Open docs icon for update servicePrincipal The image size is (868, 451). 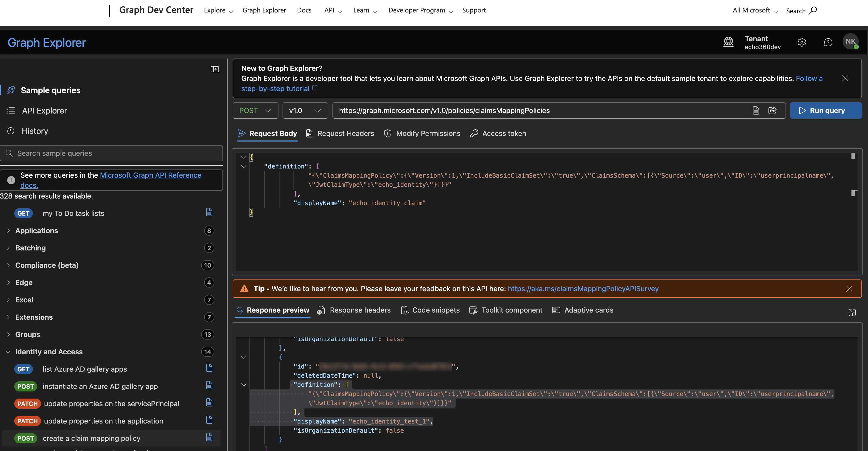point(209,402)
